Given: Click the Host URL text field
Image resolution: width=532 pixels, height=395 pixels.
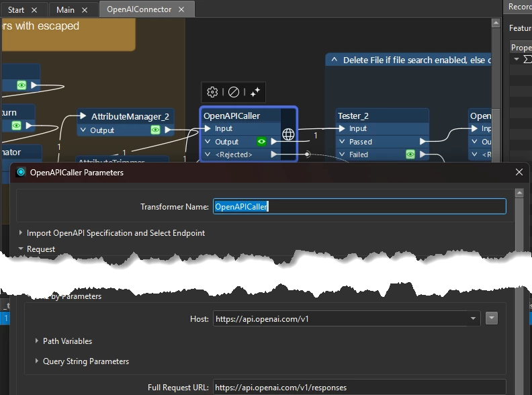Looking at the screenshot, I should pos(341,318).
